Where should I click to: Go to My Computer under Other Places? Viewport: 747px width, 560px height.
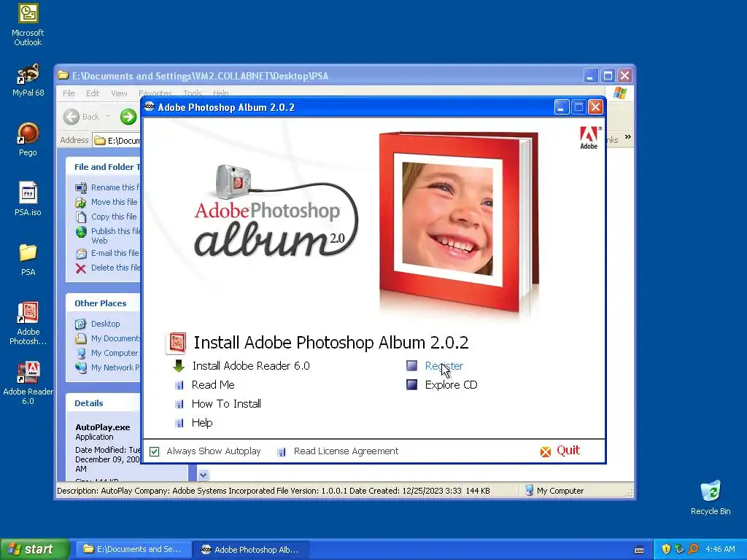click(115, 353)
